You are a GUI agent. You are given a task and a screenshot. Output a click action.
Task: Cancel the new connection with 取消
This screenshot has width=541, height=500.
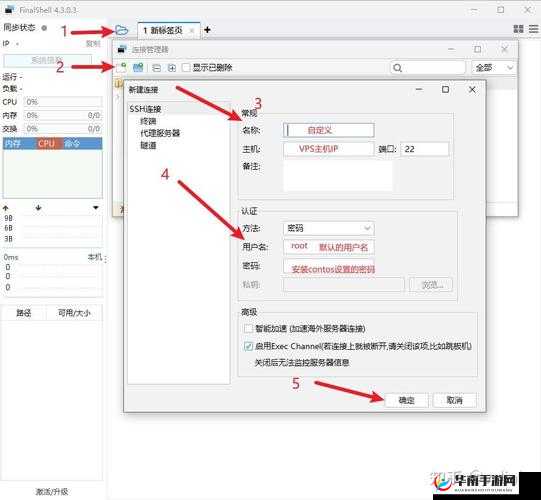454,400
